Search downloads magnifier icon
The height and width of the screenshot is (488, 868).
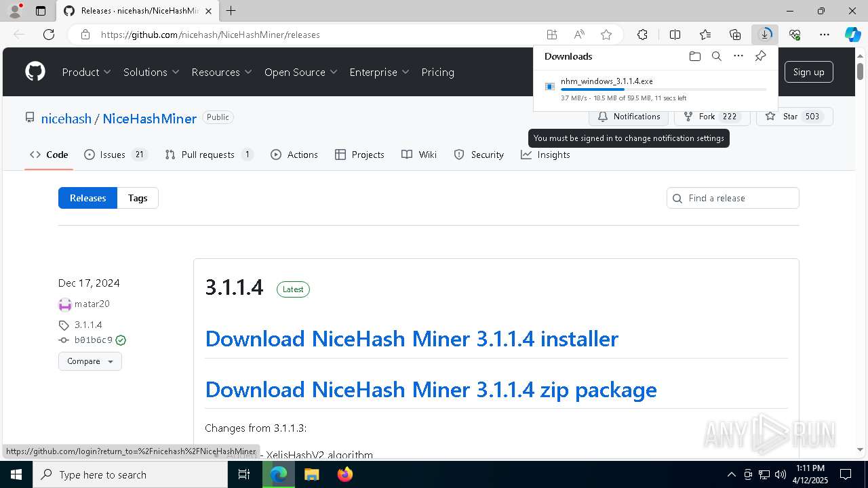(717, 56)
